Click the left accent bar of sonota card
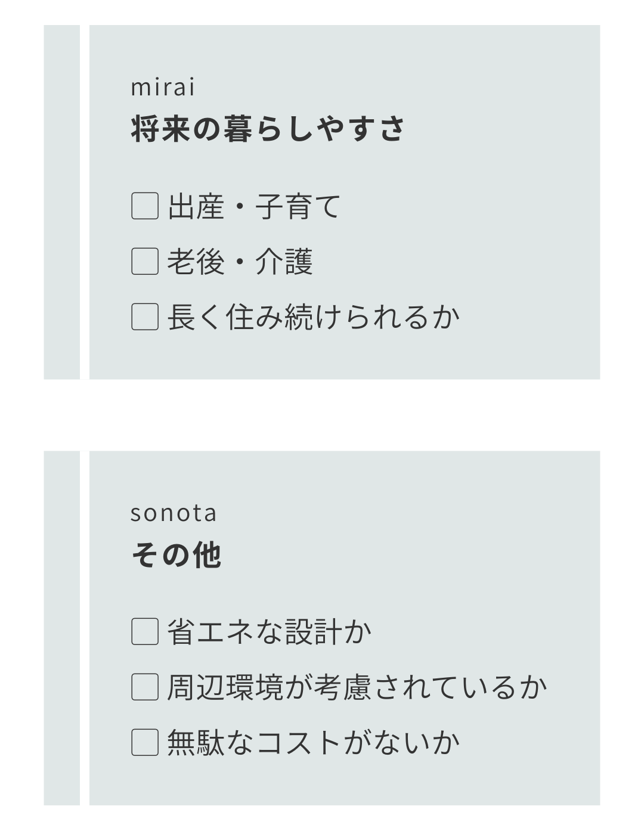The height and width of the screenshot is (831, 644). (x=61, y=628)
